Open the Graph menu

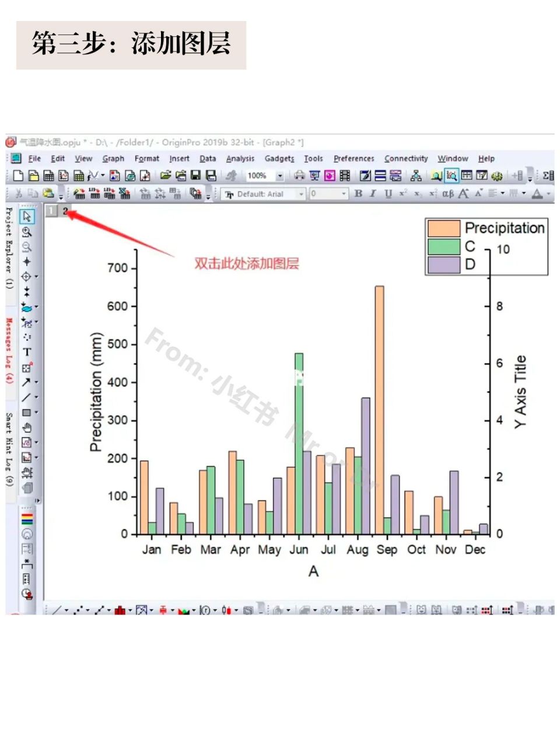tap(113, 158)
